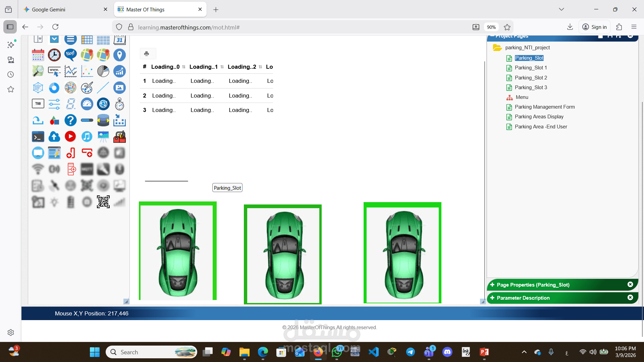Click the Sign in button

[x=594, y=27]
